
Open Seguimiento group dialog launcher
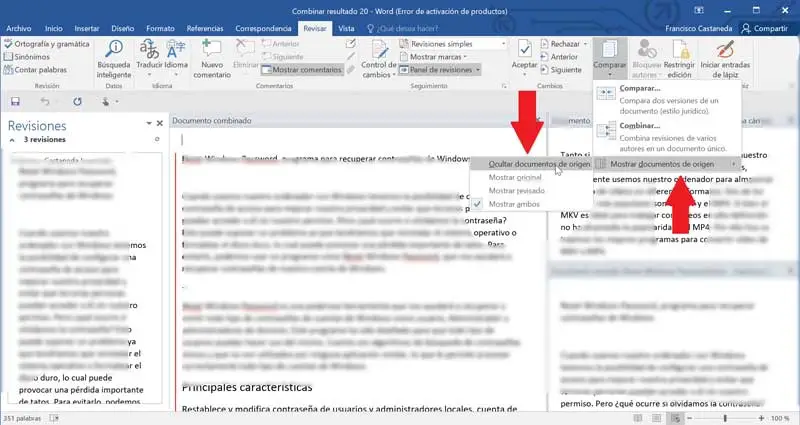(504, 86)
